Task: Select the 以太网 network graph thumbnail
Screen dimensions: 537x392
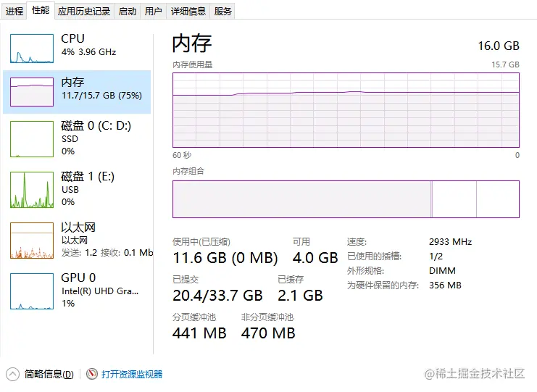Action: tap(32, 241)
